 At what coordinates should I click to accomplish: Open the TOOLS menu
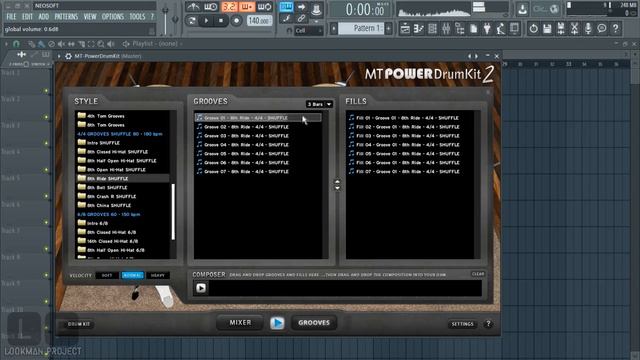pos(137,17)
